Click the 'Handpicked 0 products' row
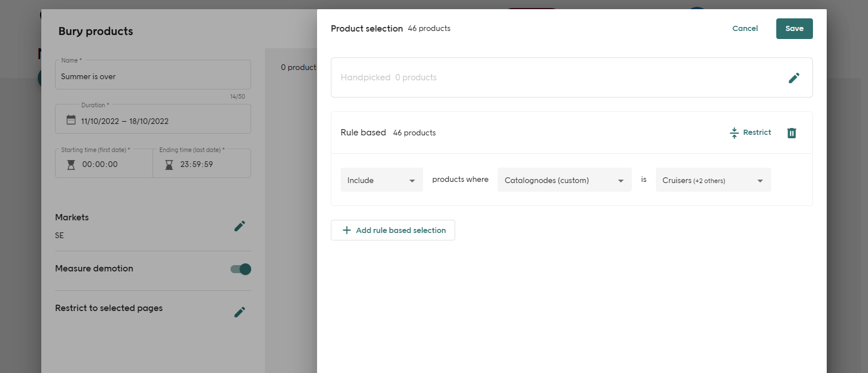868x373 pixels. click(572, 77)
